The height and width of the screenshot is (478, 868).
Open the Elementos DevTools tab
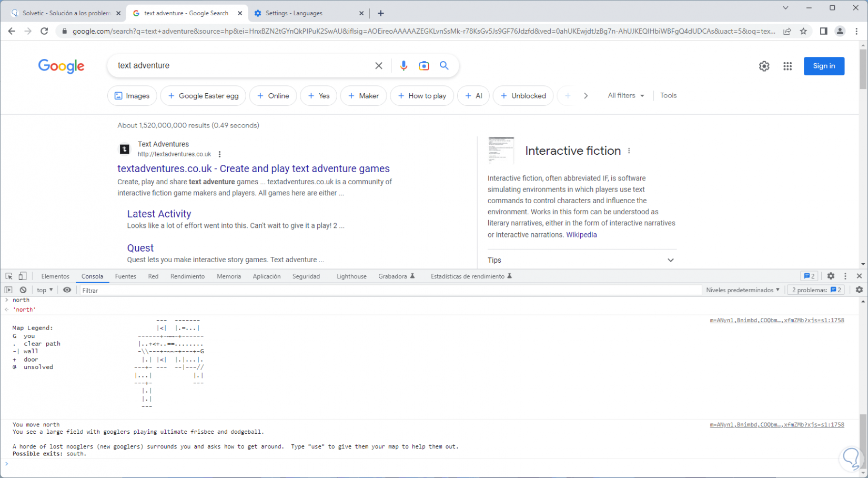pyautogui.click(x=55, y=276)
